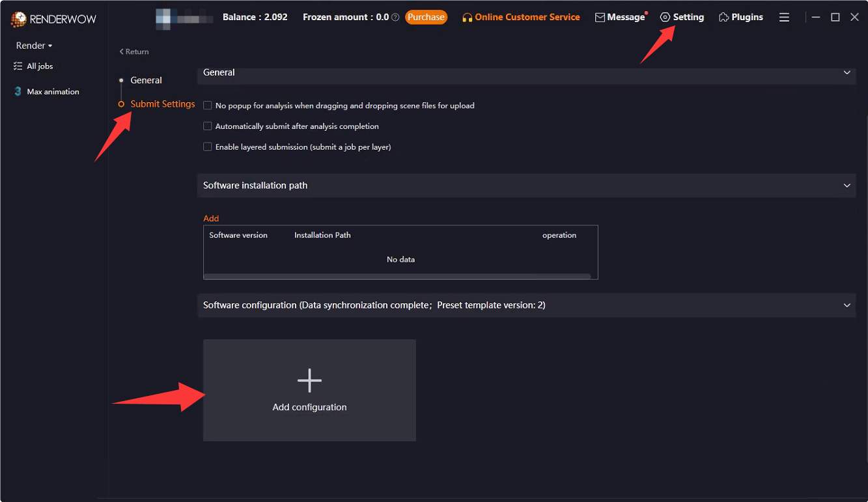Screen dimensions: 868x502
Task: Collapse the Software configuration section
Action: point(847,305)
